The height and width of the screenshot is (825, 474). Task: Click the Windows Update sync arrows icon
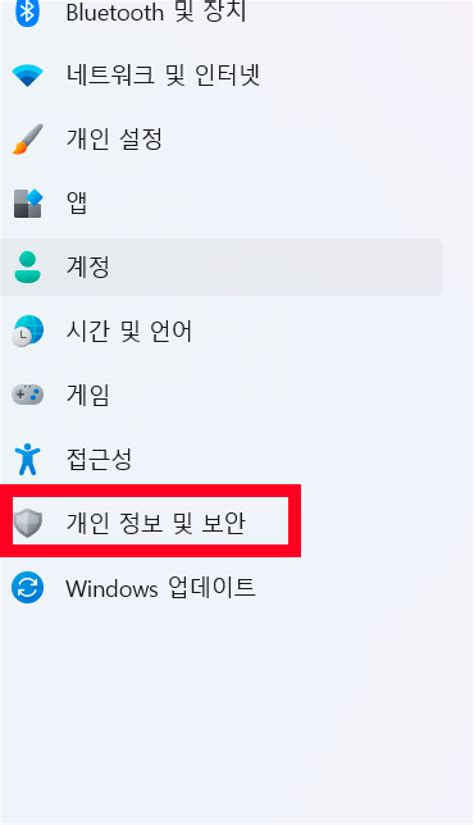click(27, 587)
